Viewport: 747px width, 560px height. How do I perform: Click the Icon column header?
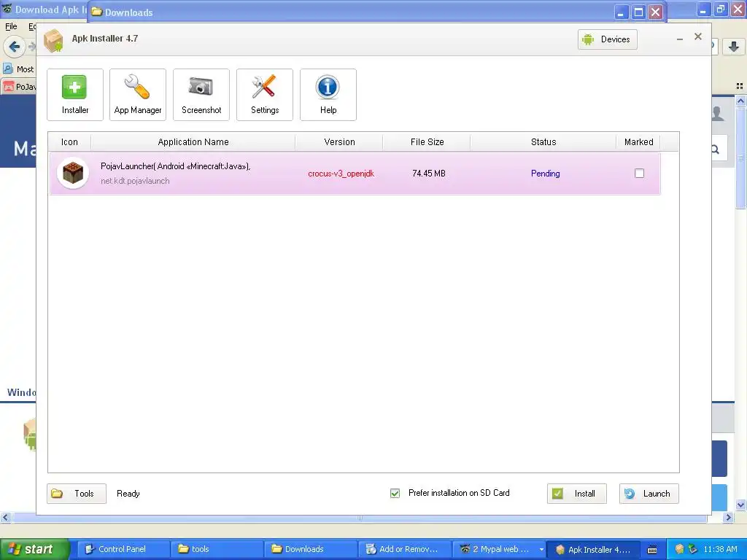[69, 142]
